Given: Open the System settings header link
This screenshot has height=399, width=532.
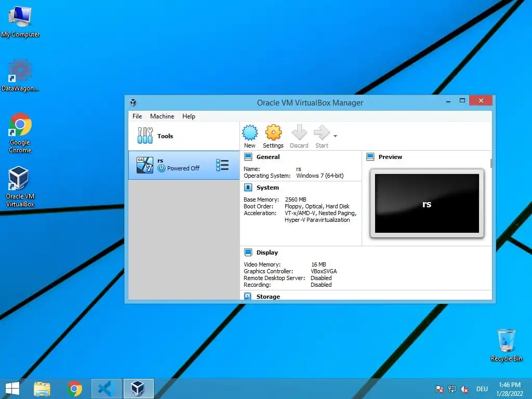Looking at the screenshot, I should coord(268,188).
